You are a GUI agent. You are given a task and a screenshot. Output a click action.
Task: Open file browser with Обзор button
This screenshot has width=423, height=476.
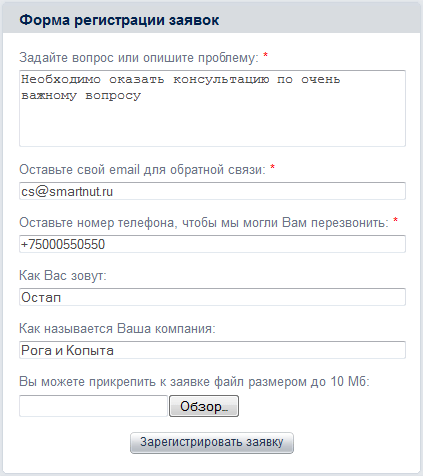204,406
